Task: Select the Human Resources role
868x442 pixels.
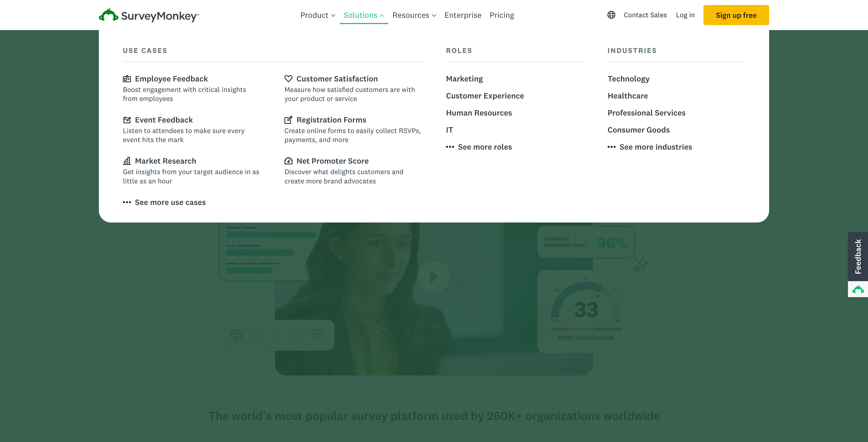Action: pyautogui.click(x=478, y=113)
